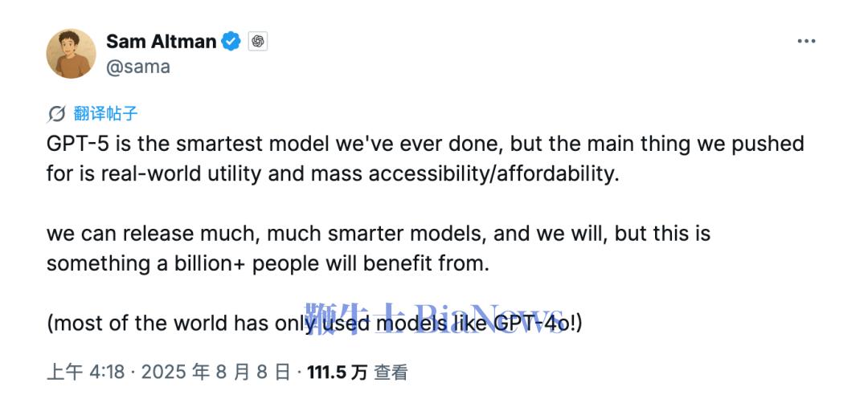This screenshot has width=868, height=399.
Task: Click the translate icon beside 翻译帖子
Action: tap(56, 114)
